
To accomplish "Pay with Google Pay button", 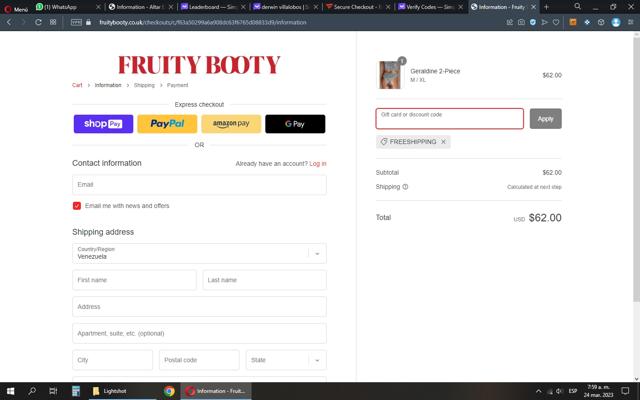I will pos(295,124).
